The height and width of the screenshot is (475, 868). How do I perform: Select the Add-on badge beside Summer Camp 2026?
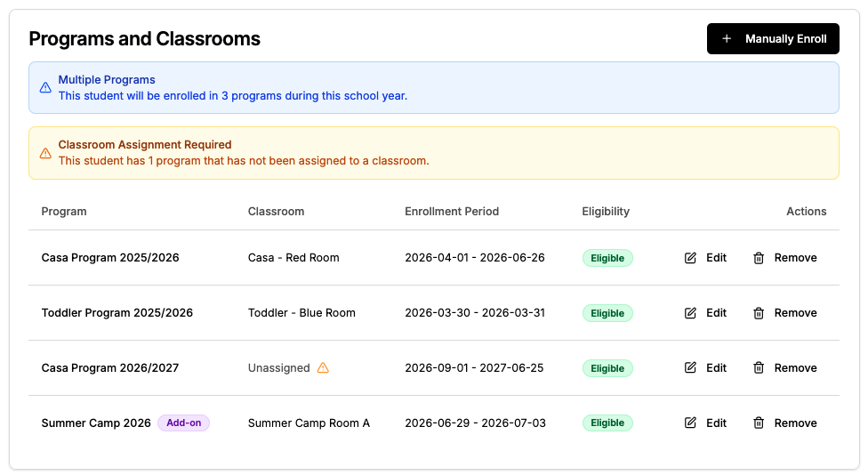(184, 423)
